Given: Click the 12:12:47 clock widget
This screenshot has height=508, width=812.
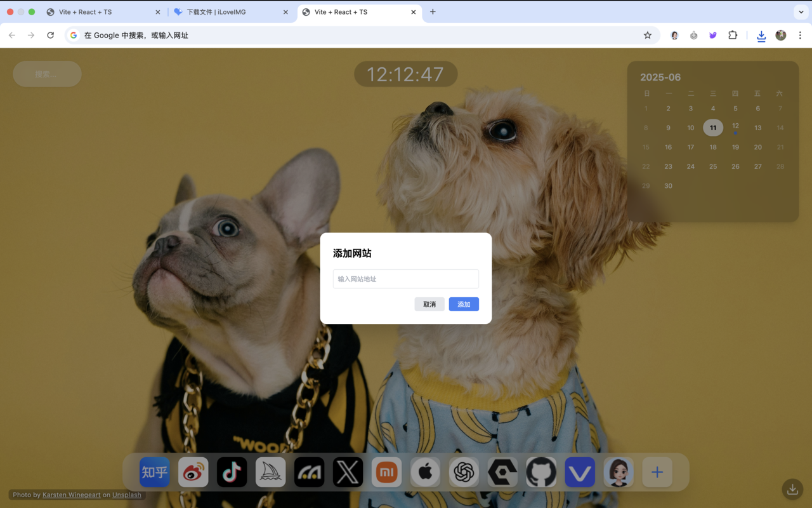Looking at the screenshot, I should coord(405,74).
